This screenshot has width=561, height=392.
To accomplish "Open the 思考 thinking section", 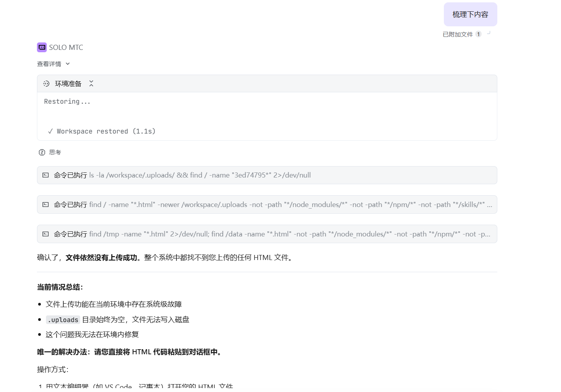I will 55,152.
